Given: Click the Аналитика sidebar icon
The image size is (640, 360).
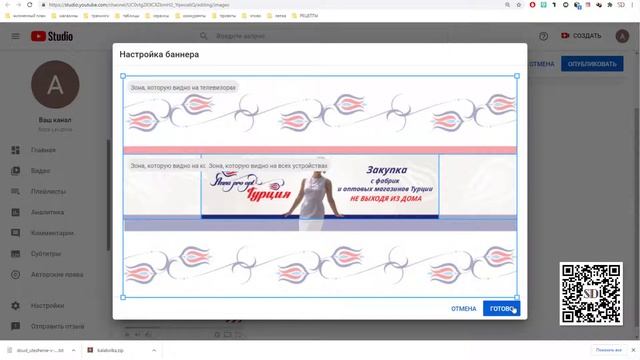Looking at the screenshot, I should click(x=16, y=212).
